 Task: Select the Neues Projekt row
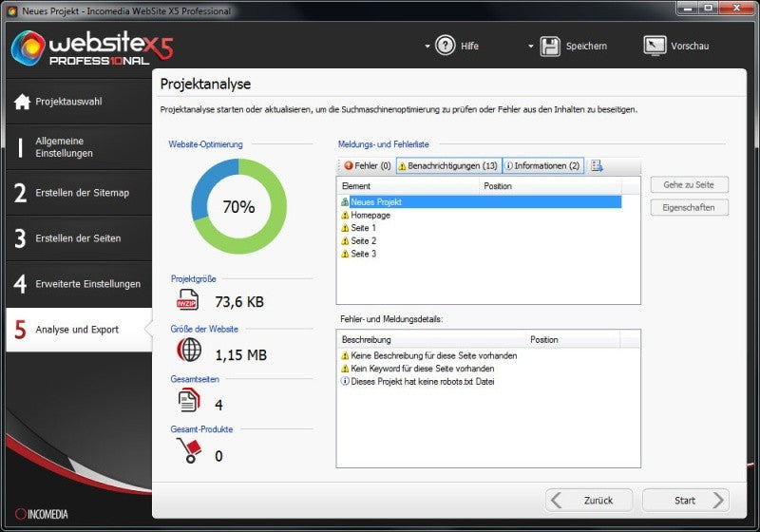coord(481,202)
